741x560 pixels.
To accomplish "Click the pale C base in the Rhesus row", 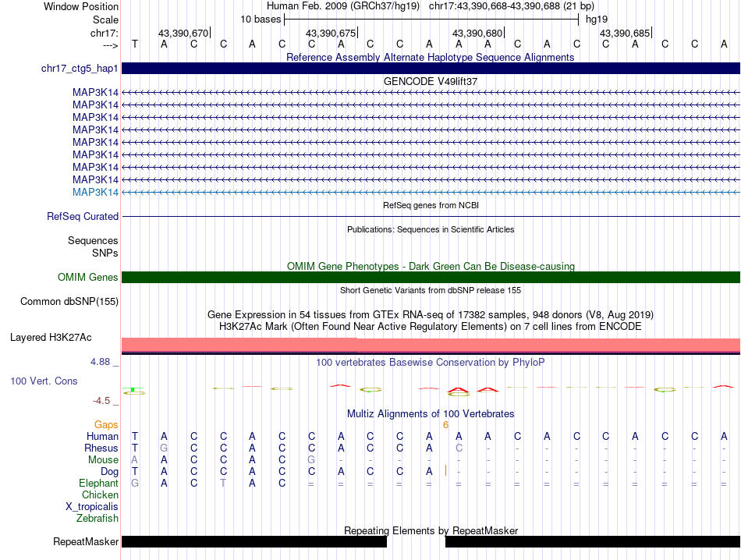I will click(459, 448).
